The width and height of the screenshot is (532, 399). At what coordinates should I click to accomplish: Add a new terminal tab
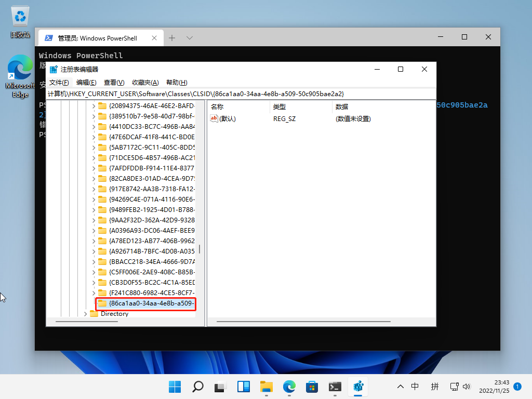(x=172, y=38)
